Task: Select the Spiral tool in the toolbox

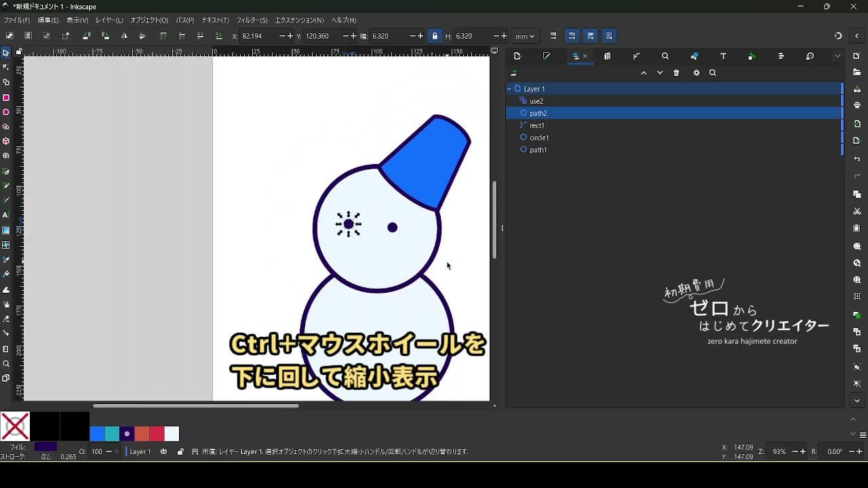Action: [6, 156]
